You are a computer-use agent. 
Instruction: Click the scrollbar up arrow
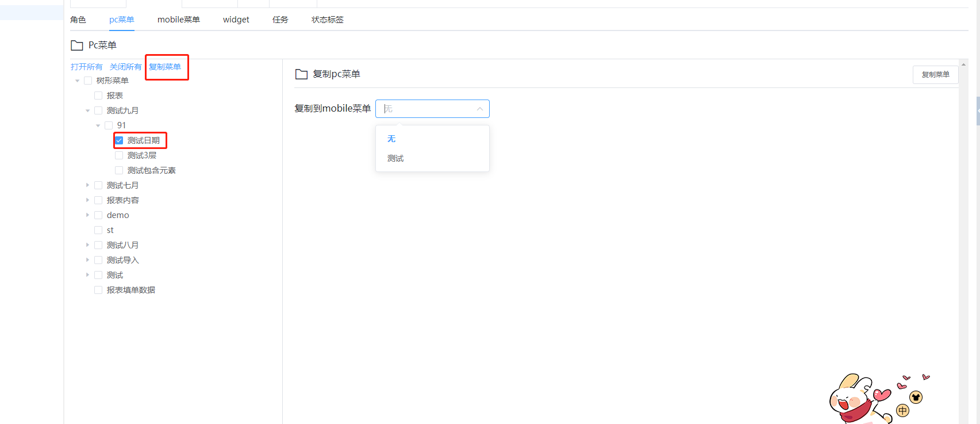click(963, 64)
